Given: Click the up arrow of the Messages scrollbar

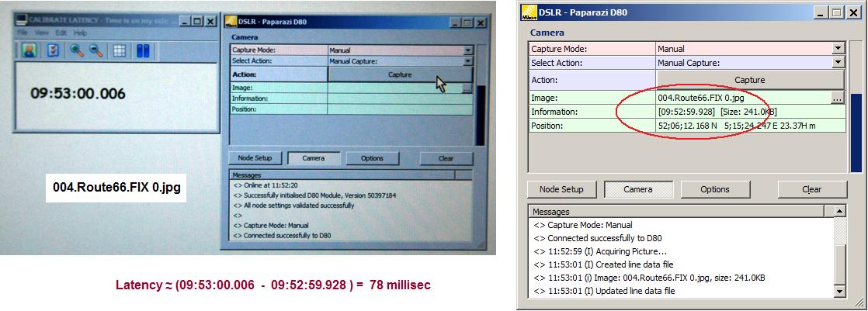Looking at the screenshot, I should (x=840, y=211).
